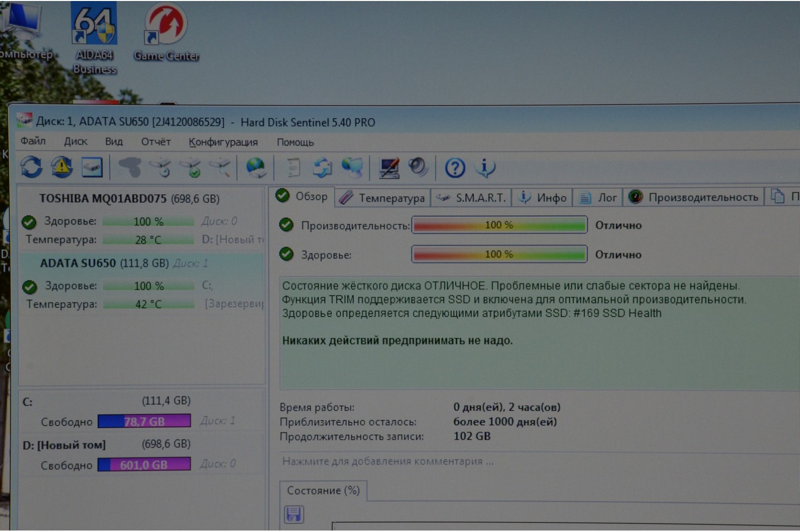Image resolution: width=800 pixels, height=532 pixels.
Task: Click the 601,0 GB free space bar
Action: click(x=144, y=465)
